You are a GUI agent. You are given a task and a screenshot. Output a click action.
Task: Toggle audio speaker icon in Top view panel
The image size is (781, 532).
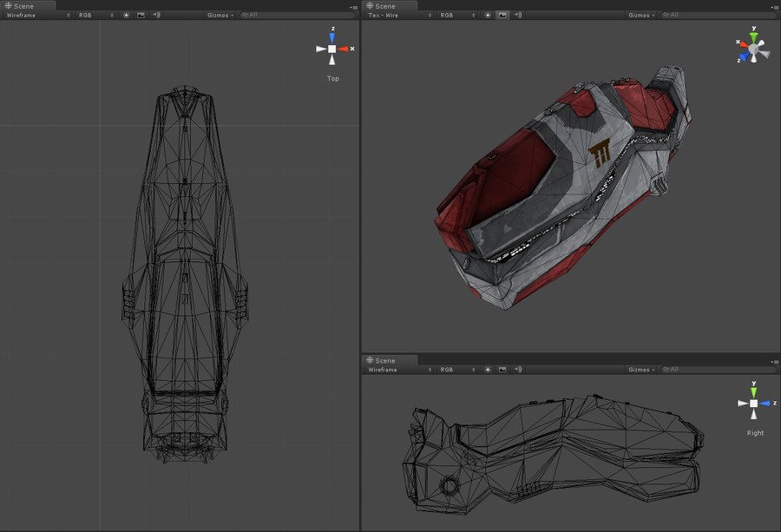tap(156, 15)
